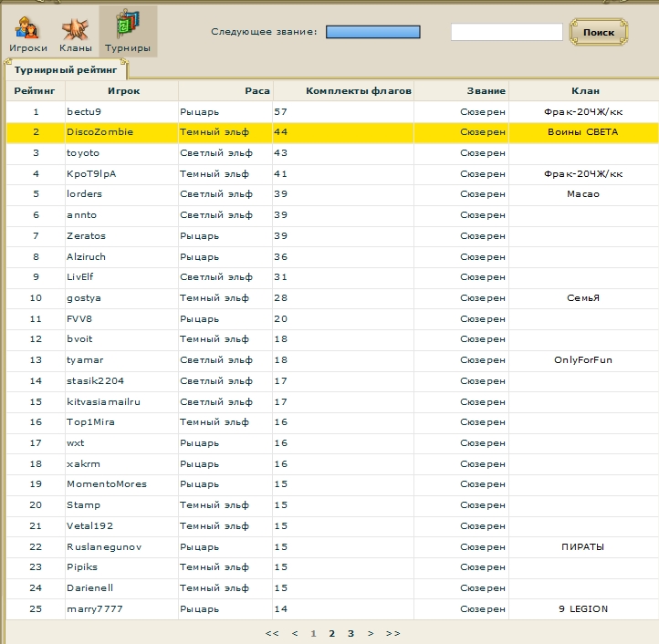The image size is (659, 644).
Task: Click player name lorders
Action: (x=85, y=194)
